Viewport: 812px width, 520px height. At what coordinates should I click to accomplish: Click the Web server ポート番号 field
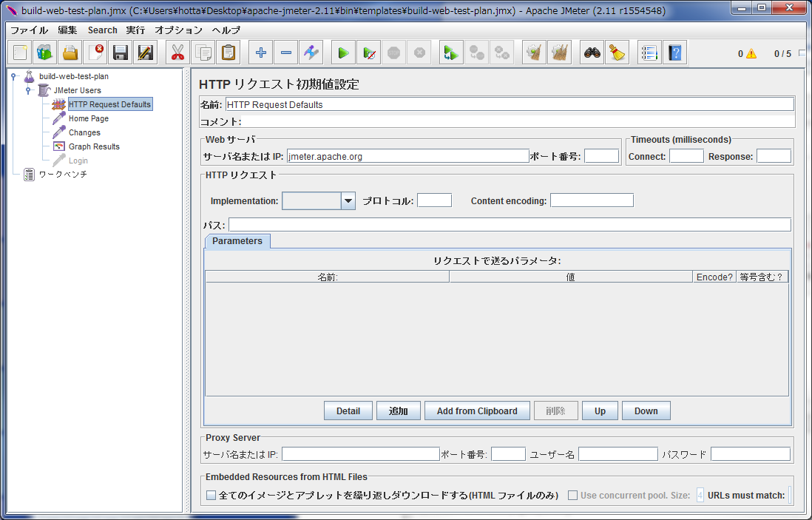coord(601,156)
